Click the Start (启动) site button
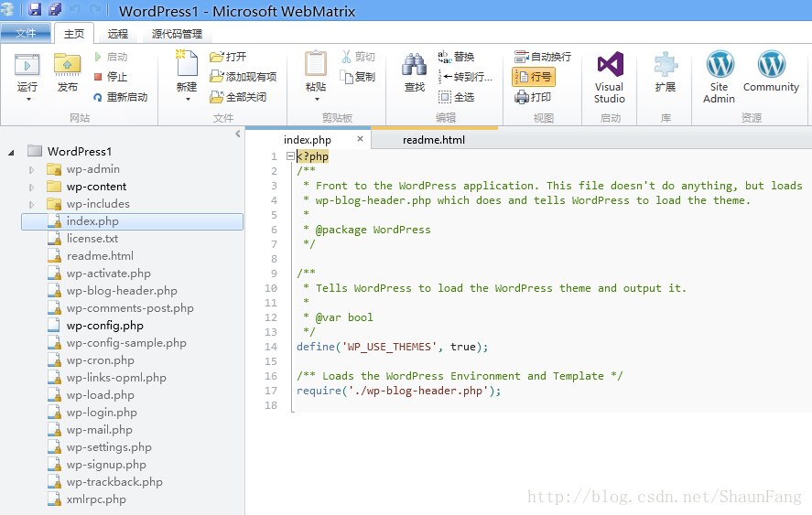Image resolution: width=812 pixels, height=515 pixels. pos(111,57)
